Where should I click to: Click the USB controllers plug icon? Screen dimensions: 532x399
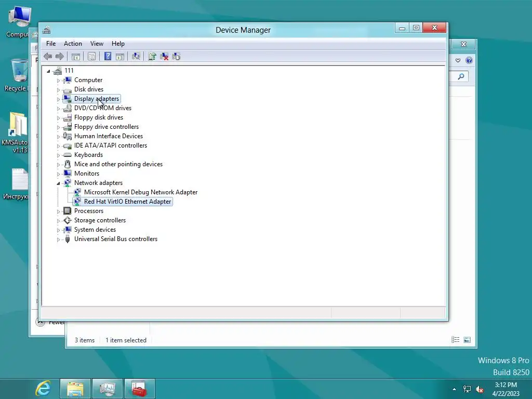[68, 239]
